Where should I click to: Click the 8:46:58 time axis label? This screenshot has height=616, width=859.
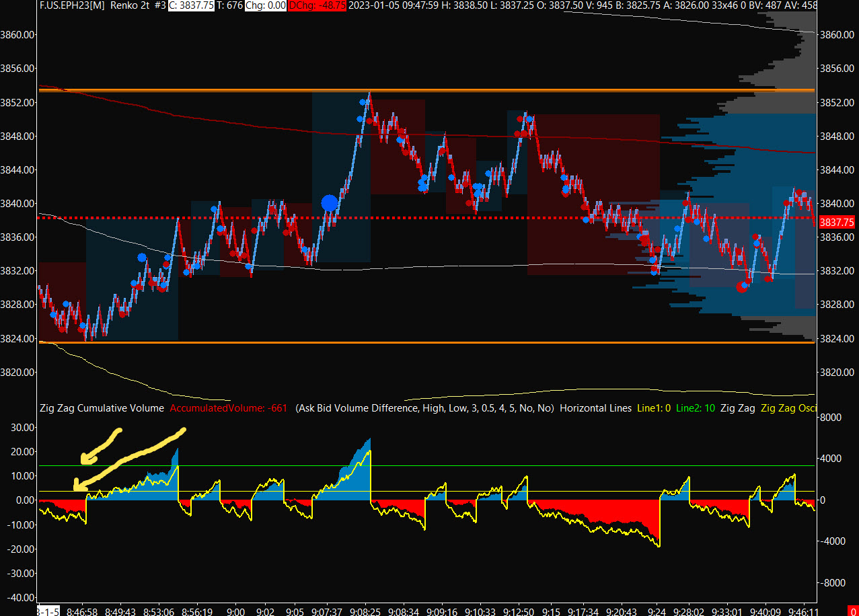click(x=83, y=613)
